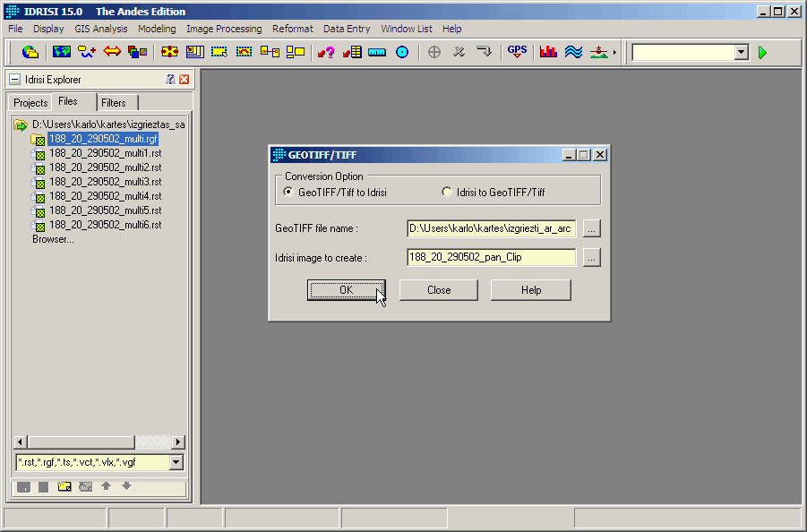Select the Files tab
The image size is (807, 532).
73,101
